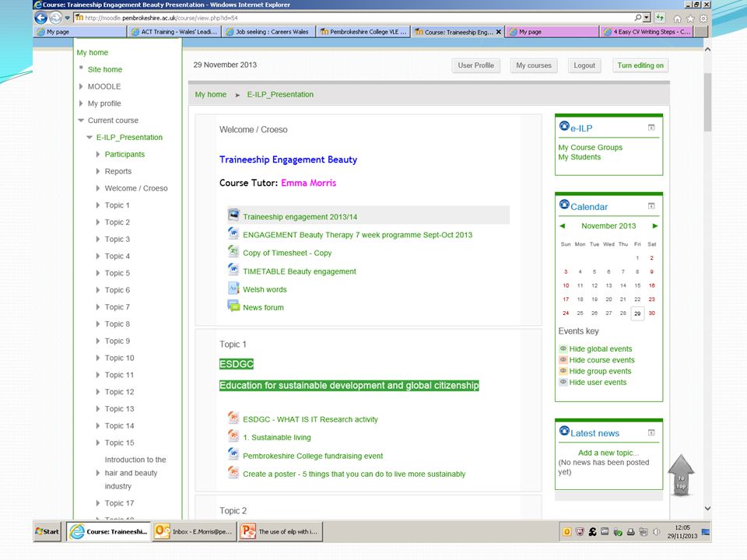This screenshot has height=560, width=747.
Task: Go to previous month in Calendar
Action: point(562,226)
